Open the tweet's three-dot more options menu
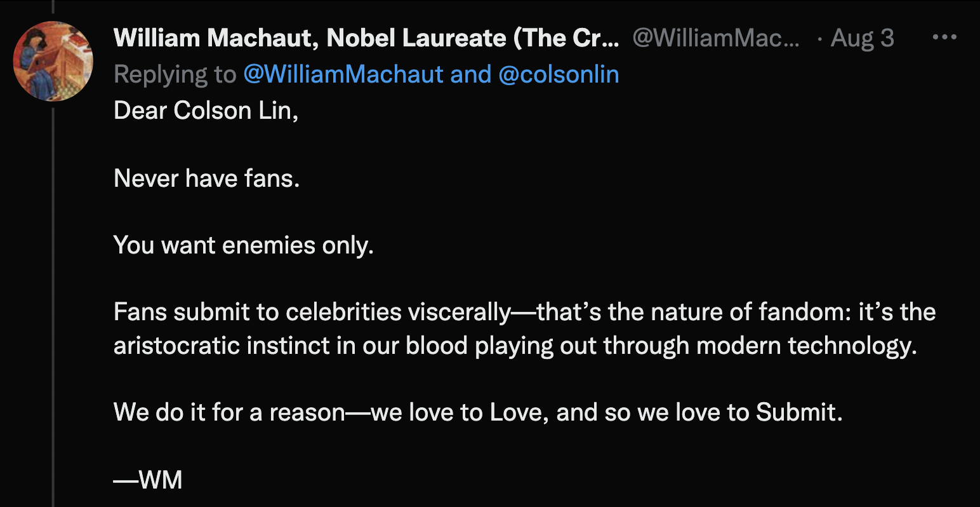Screen dimensions: 980x507 coord(944,37)
